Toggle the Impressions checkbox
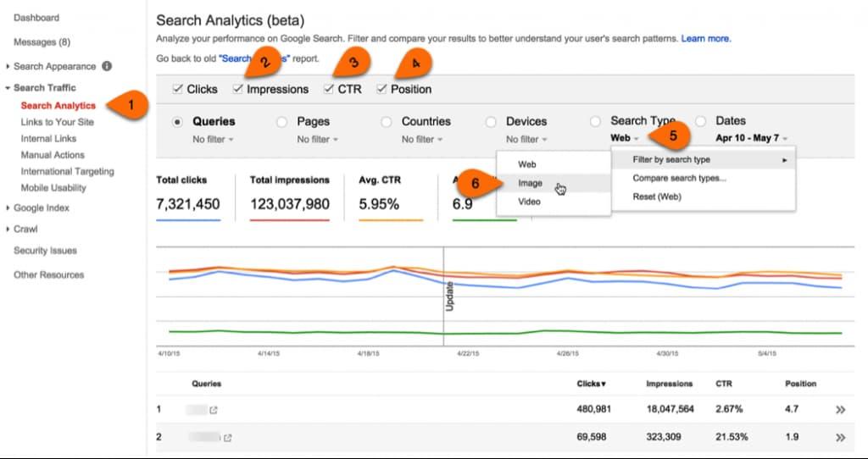868x459 pixels. [237, 88]
